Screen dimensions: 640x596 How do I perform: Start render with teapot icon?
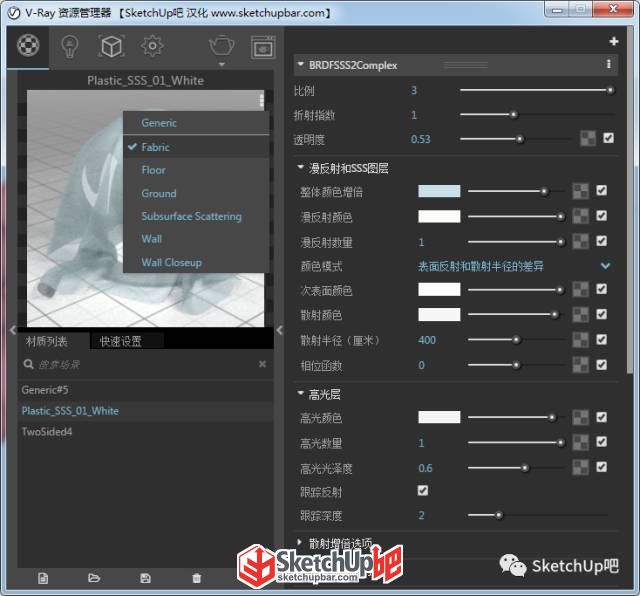click(x=222, y=45)
